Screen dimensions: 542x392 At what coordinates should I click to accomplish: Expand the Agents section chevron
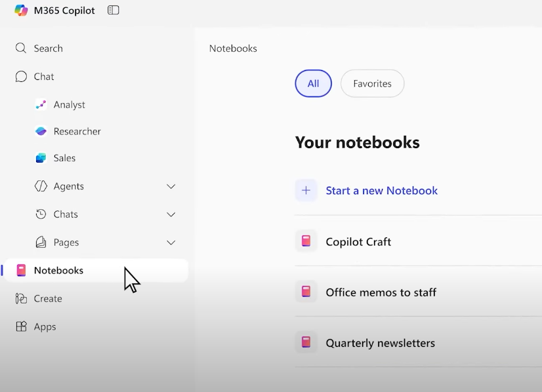click(x=171, y=187)
